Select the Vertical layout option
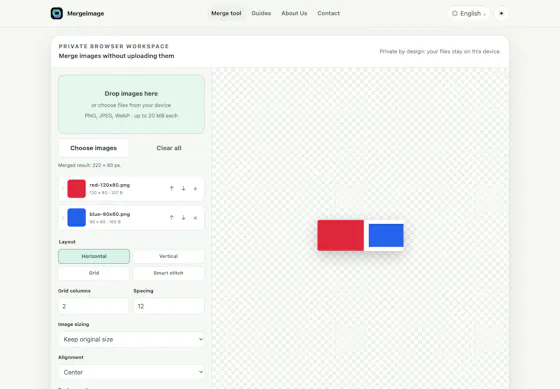The width and height of the screenshot is (560, 389). (169, 256)
